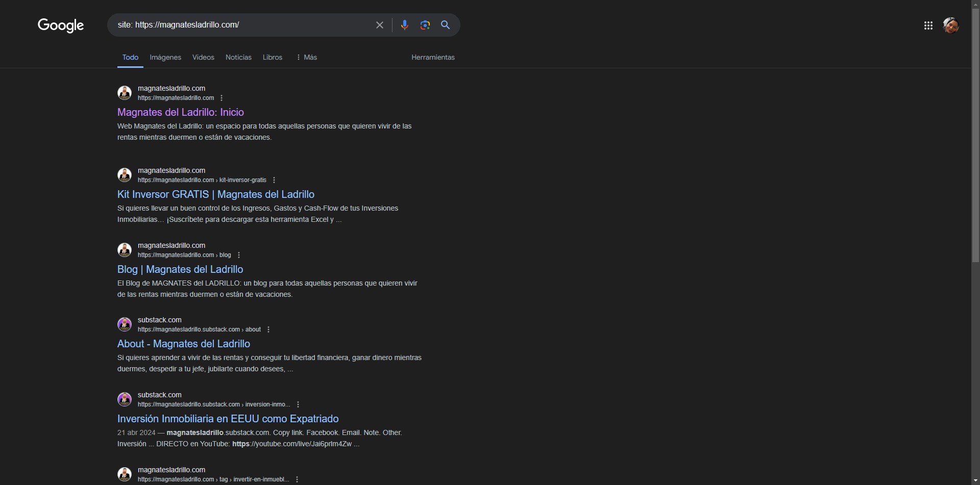Open options menu for inversion-inmo substack result
Viewport: 980px width, 485px height.
(x=298, y=404)
